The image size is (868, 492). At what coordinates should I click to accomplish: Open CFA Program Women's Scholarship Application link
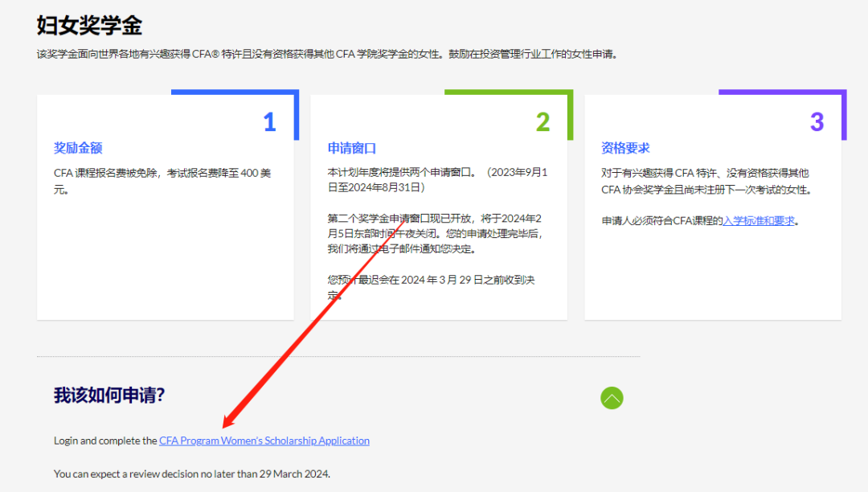click(x=264, y=441)
